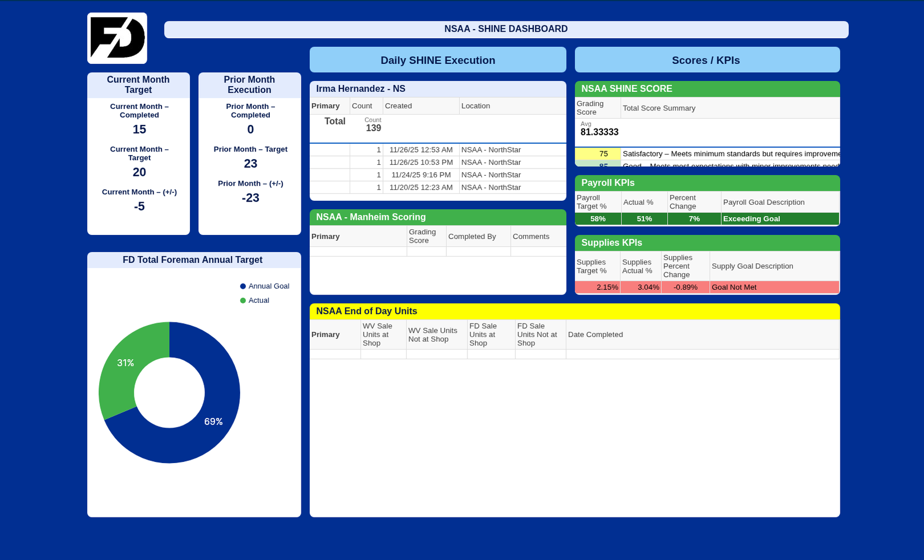924x560 pixels.
Task: Sort by the Date Completed column header
Action: [595, 334]
